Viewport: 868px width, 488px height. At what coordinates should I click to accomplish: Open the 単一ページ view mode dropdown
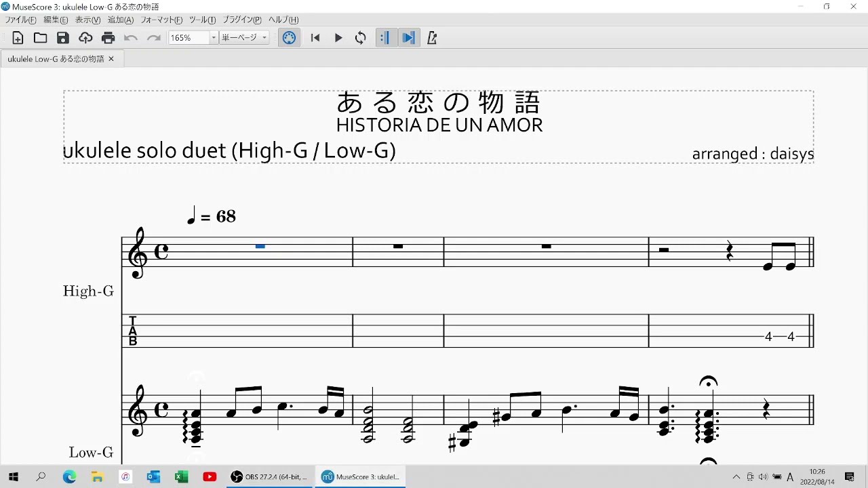244,38
